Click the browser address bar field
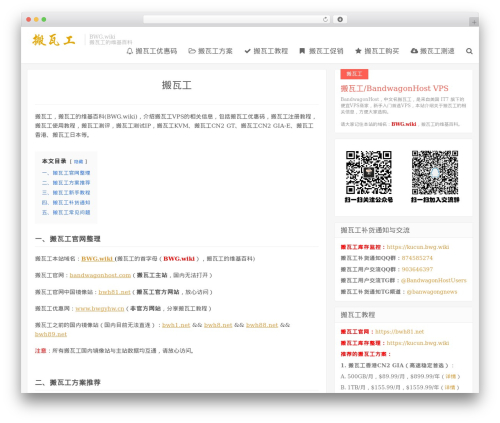 (237, 19)
